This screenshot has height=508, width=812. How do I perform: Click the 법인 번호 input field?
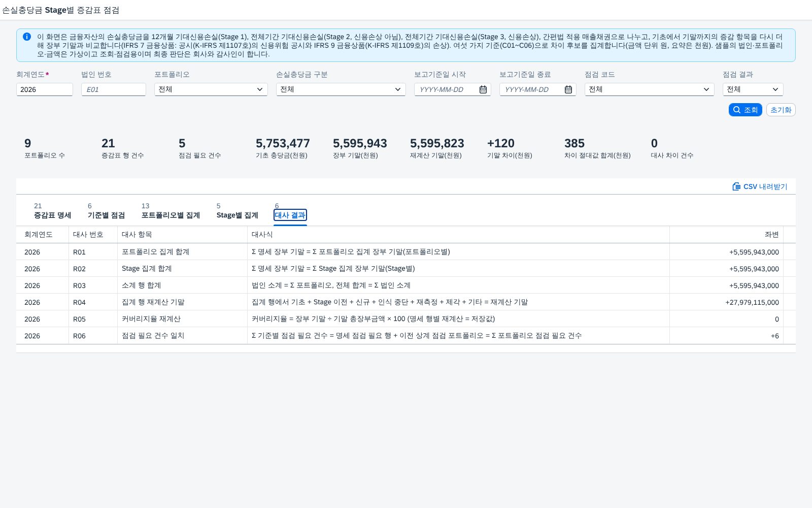tap(114, 89)
